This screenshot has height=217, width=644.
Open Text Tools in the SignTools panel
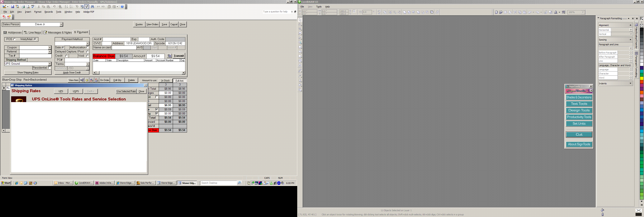tap(579, 104)
